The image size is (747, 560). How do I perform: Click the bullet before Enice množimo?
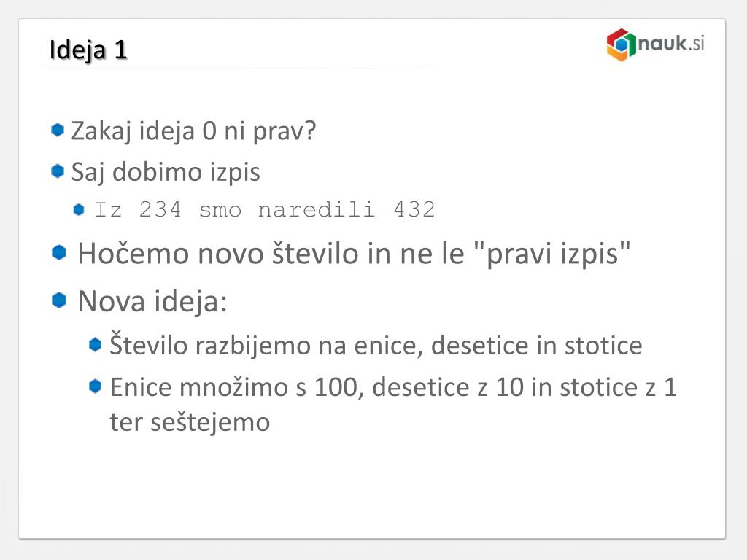coord(96,386)
